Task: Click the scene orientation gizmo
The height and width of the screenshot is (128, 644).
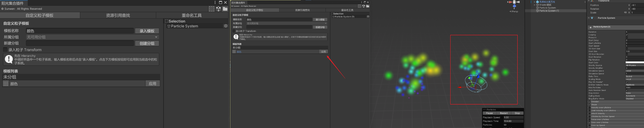Action: 514,4
